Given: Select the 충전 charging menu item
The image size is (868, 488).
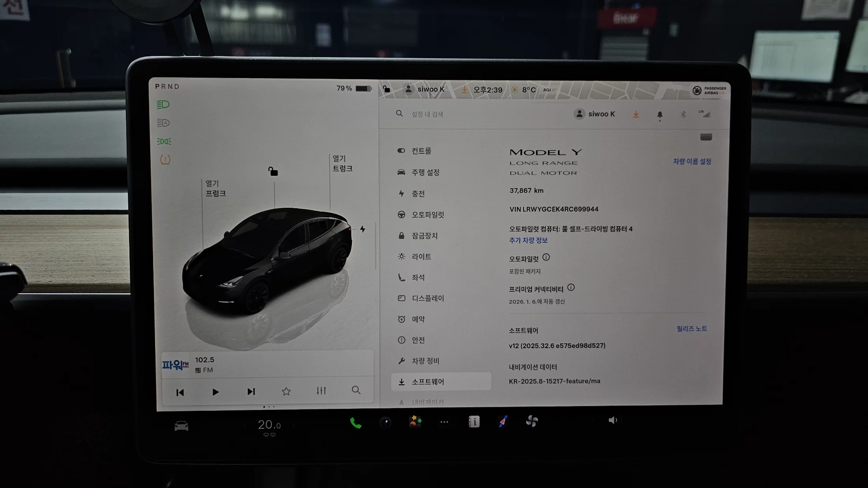Looking at the screenshot, I should (418, 194).
